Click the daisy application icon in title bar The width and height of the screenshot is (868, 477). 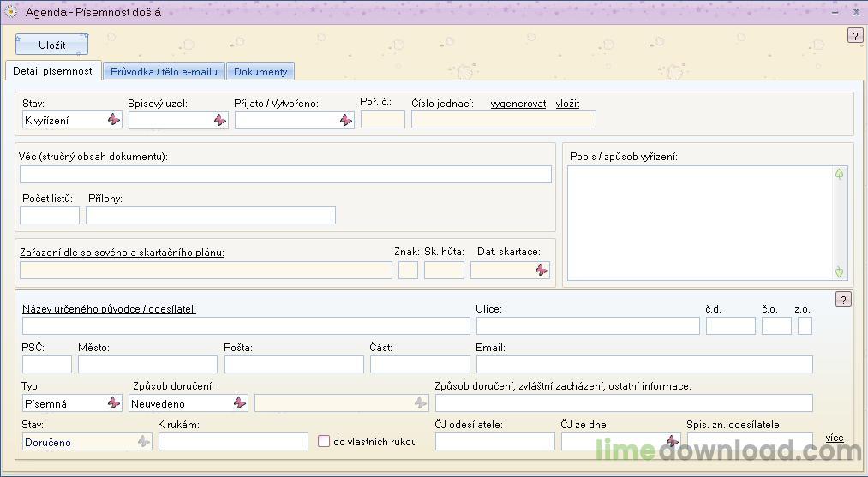pyautogui.click(x=11, y=12)
